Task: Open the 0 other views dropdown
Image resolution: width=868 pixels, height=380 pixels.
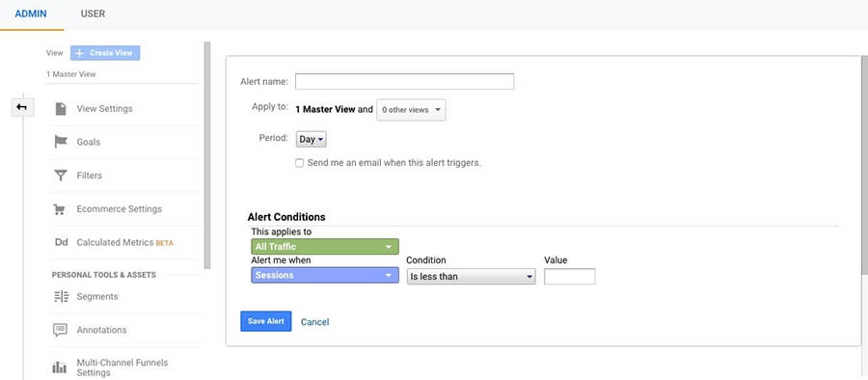Action: (411, 110)
